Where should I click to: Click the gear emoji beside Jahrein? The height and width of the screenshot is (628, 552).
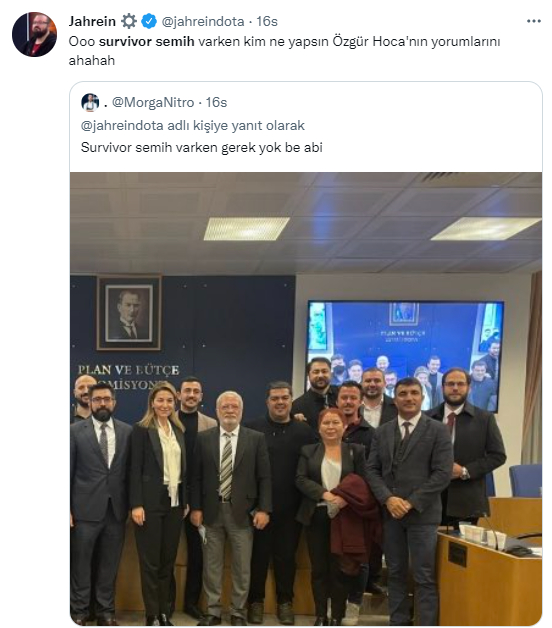129,21
